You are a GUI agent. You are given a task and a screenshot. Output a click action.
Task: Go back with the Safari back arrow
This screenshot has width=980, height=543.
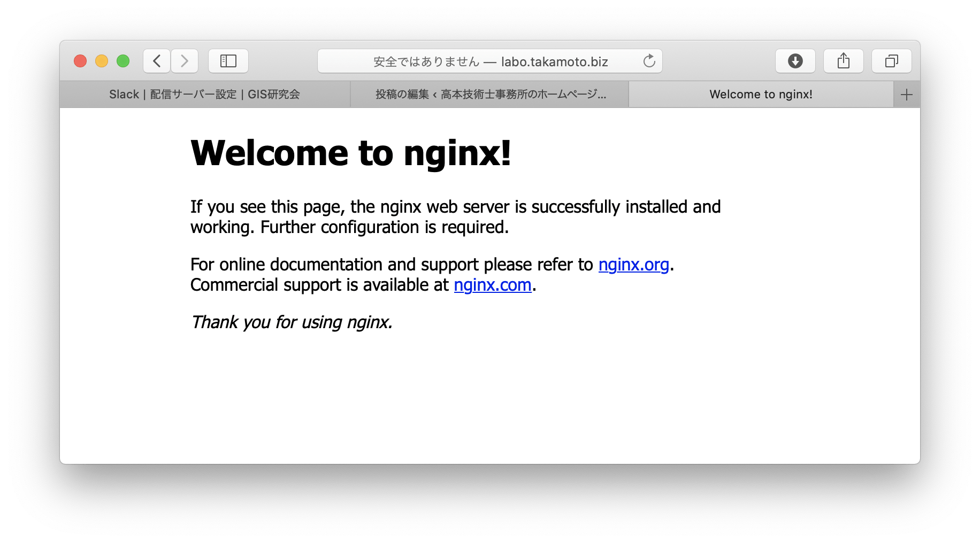pyautogui.click(x=157, y=61)
